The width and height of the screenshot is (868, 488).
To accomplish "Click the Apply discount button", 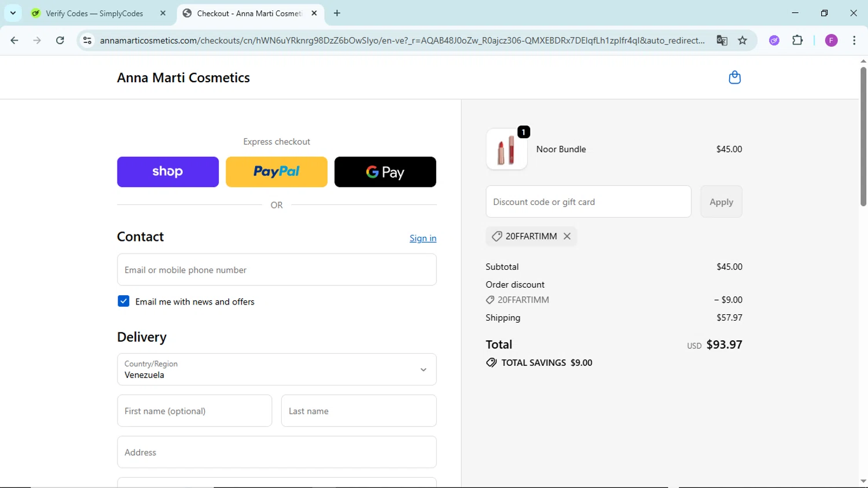I will [721, 201].
